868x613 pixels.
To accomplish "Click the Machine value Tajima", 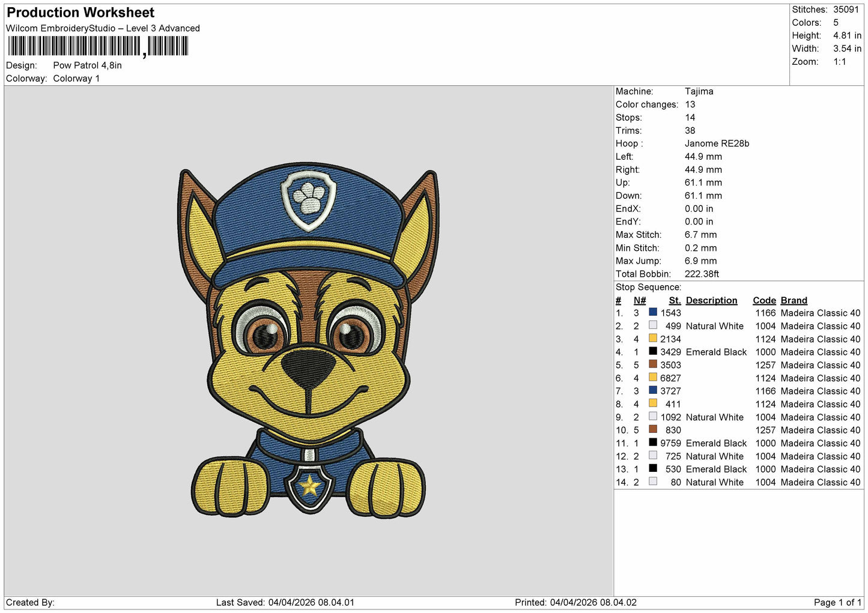I will pyautogui.click(x=699, y=91).
